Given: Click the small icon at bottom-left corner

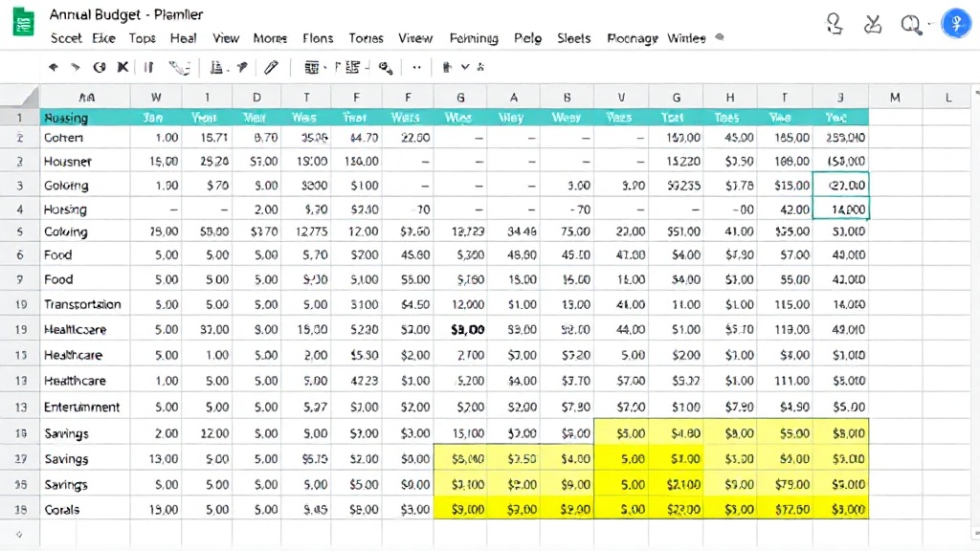Looking at the screenshot, I should coord(19,534).
